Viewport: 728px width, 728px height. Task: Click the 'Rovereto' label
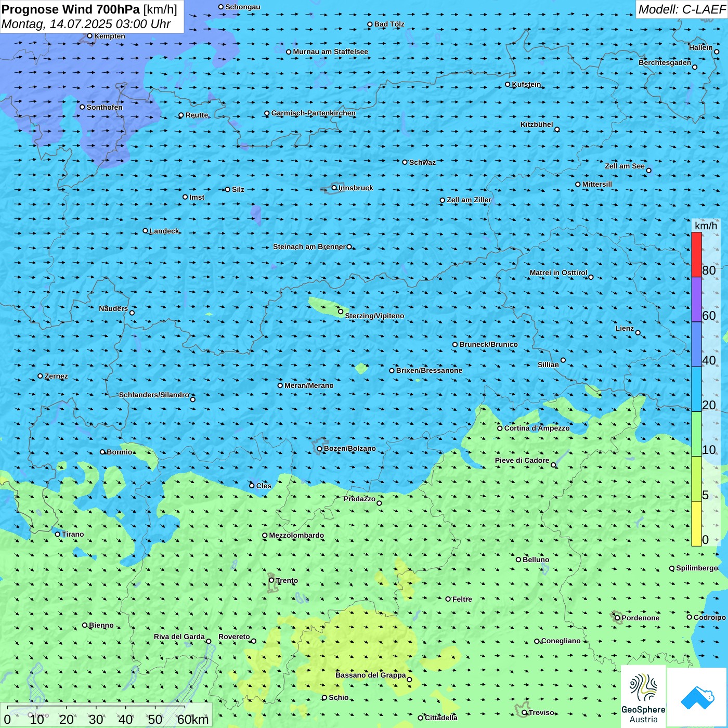click(x=234, y=636)
